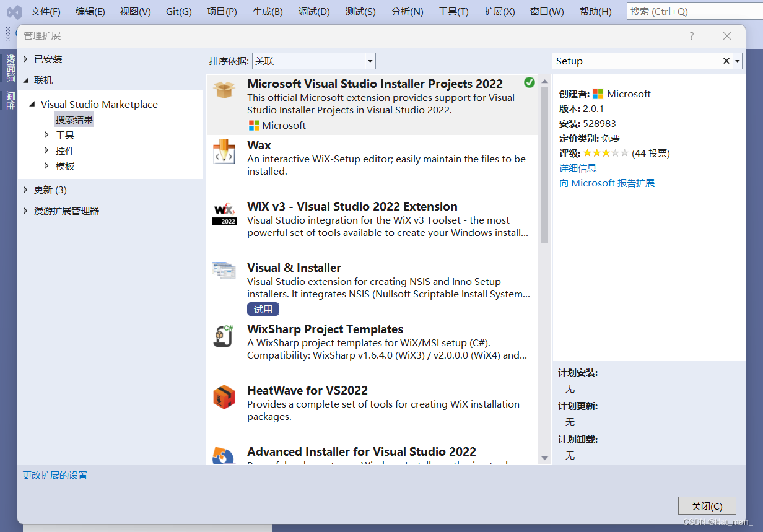Click the WiX v3 2022 logo icon
The width and height of the screenshot is (763, 532).
tap(224, 213)
